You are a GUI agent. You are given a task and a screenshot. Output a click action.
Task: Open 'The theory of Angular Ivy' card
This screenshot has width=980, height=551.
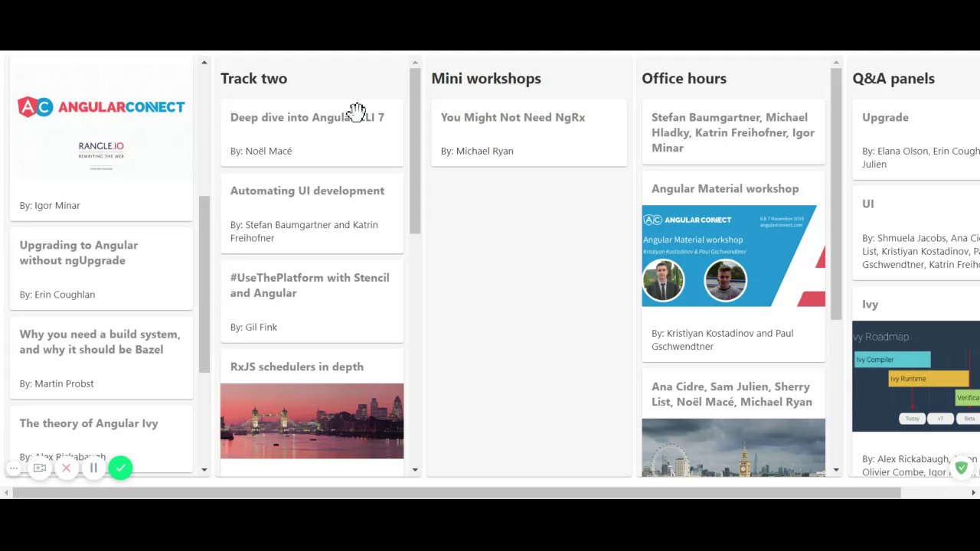click(x=101, y=439)
